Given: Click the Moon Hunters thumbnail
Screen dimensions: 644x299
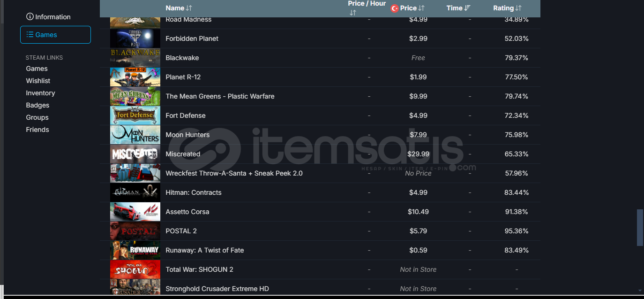Looking at the screenshot, I should (135, 135).
